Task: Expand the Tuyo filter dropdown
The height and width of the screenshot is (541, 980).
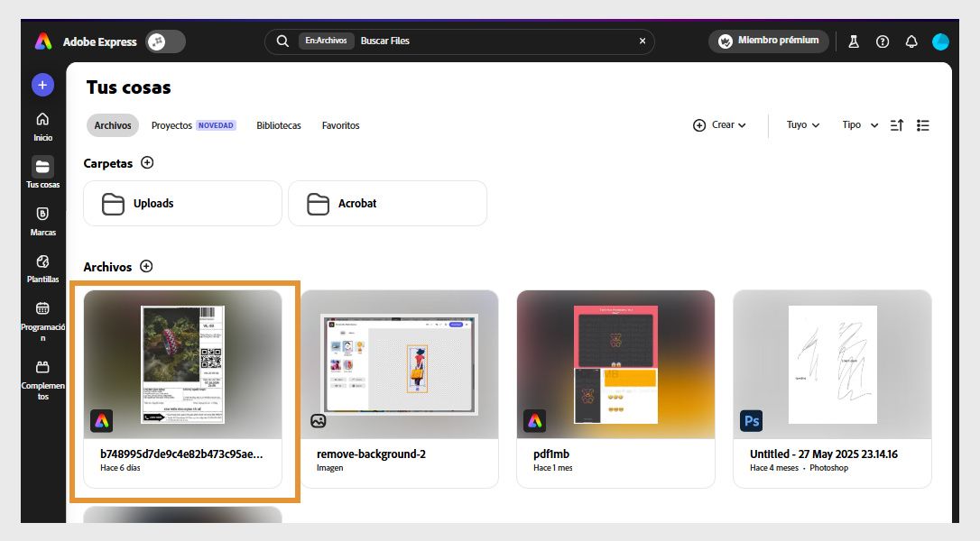Action: (x=801, y=124)
